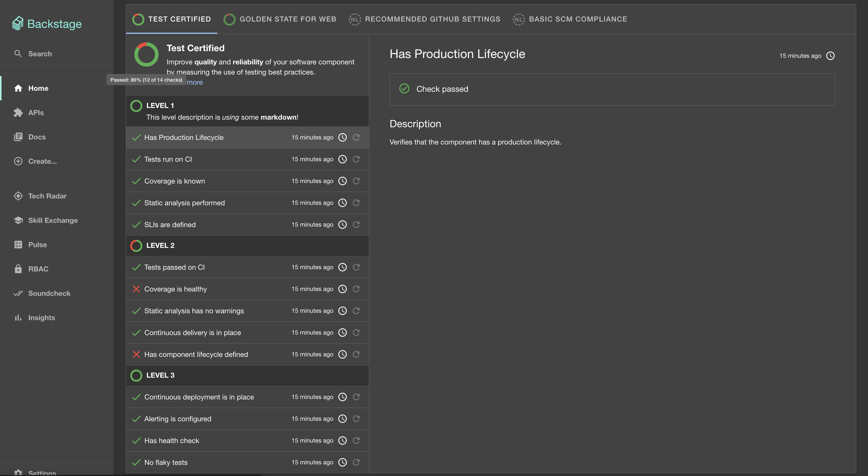Select the No flaky tests check
868x476 pixels.
(247, 462)
